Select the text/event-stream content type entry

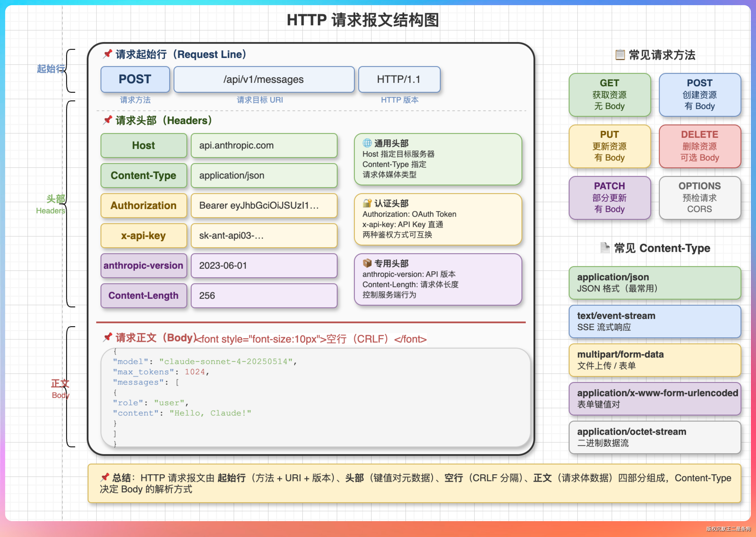(654, 322)
